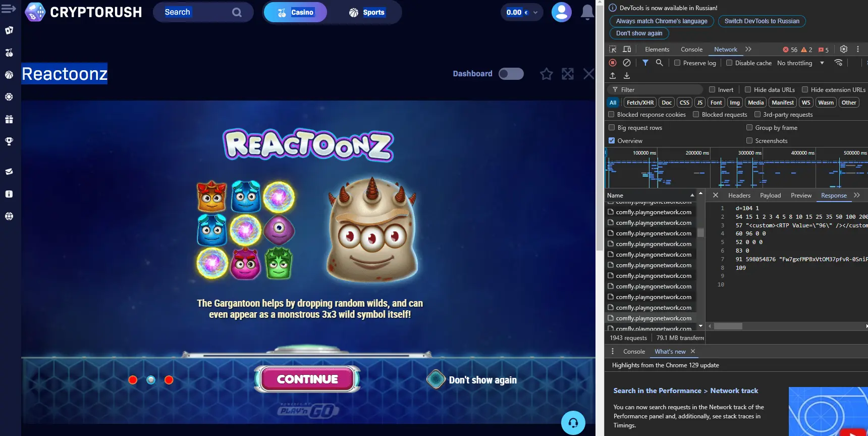
Task: Click the Filter text input in Network
Action: coord(656,89)
